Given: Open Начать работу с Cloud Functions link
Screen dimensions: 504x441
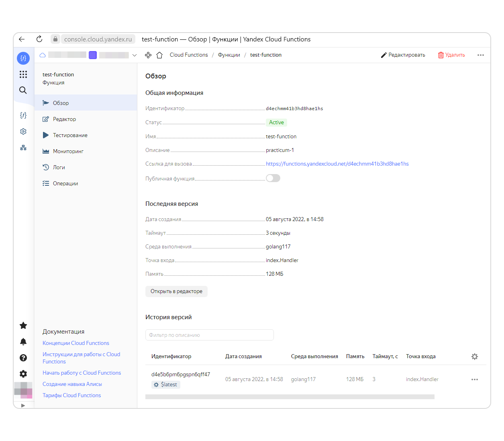Looking at the screenshot, I should 82,373.
